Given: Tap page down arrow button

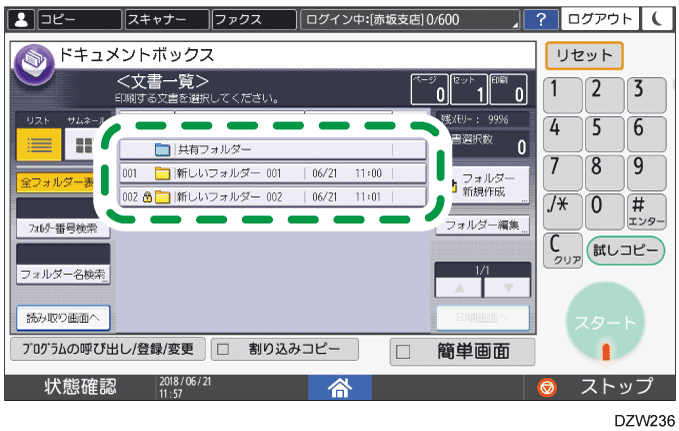Looking at the screenshot, I should pyautogui.click(x=508, y=288).
